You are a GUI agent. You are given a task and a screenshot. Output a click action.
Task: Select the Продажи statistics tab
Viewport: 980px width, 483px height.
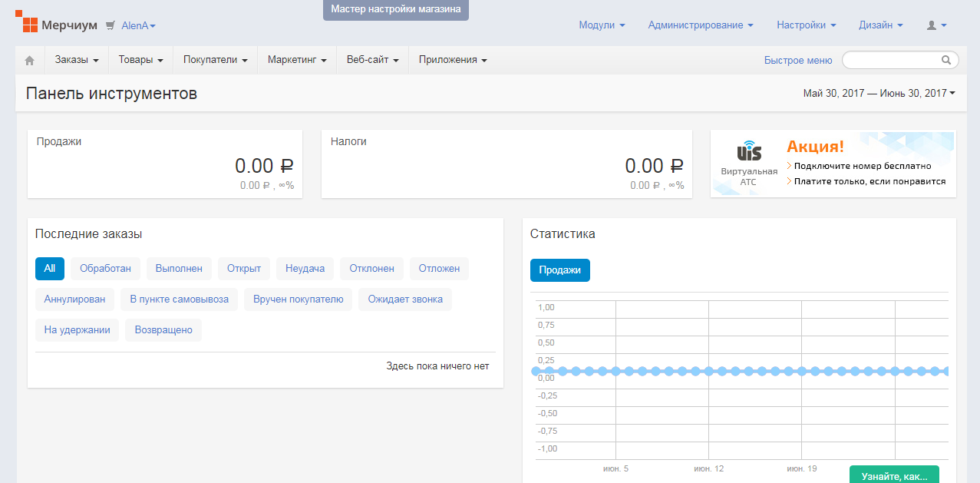tap(560, 270)
